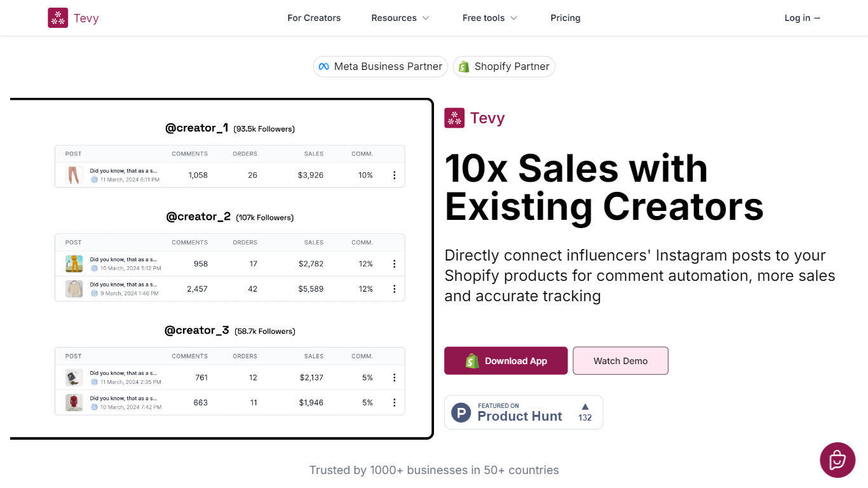Screen dimensions: 868x488
Task: Expand the Resources dropdown menu
Action: coord(400,18)
